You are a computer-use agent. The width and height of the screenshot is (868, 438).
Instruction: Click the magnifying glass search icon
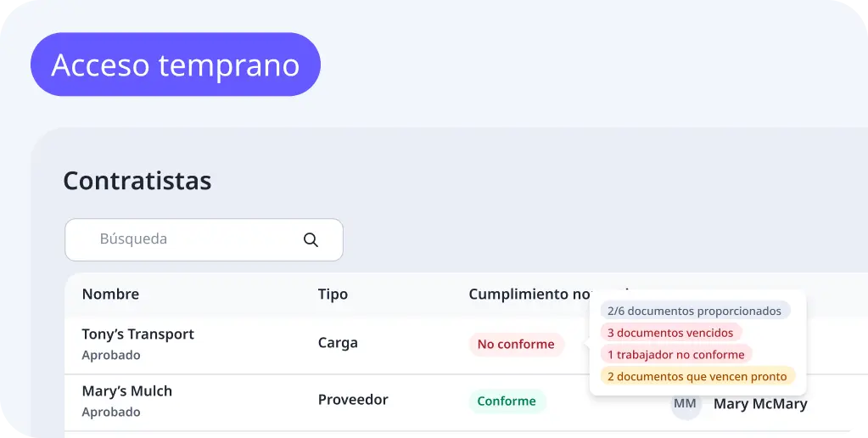tap(311, 240)
